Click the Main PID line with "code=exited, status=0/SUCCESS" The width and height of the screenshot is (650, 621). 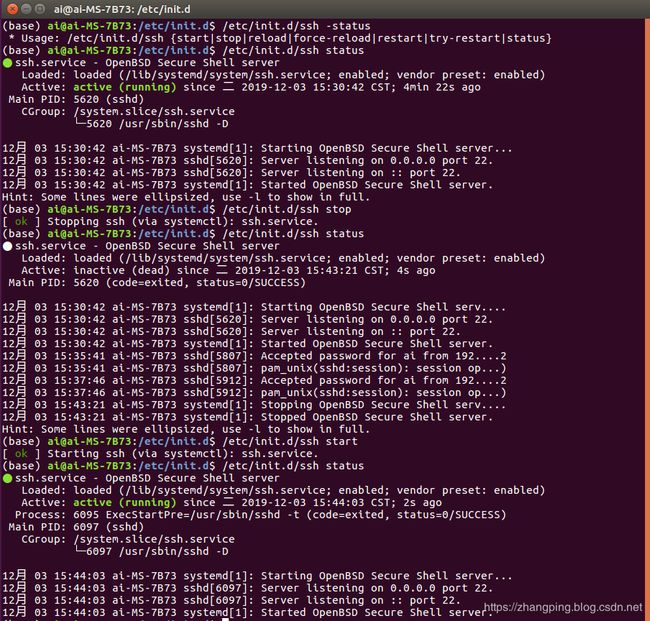pos(157,283)
